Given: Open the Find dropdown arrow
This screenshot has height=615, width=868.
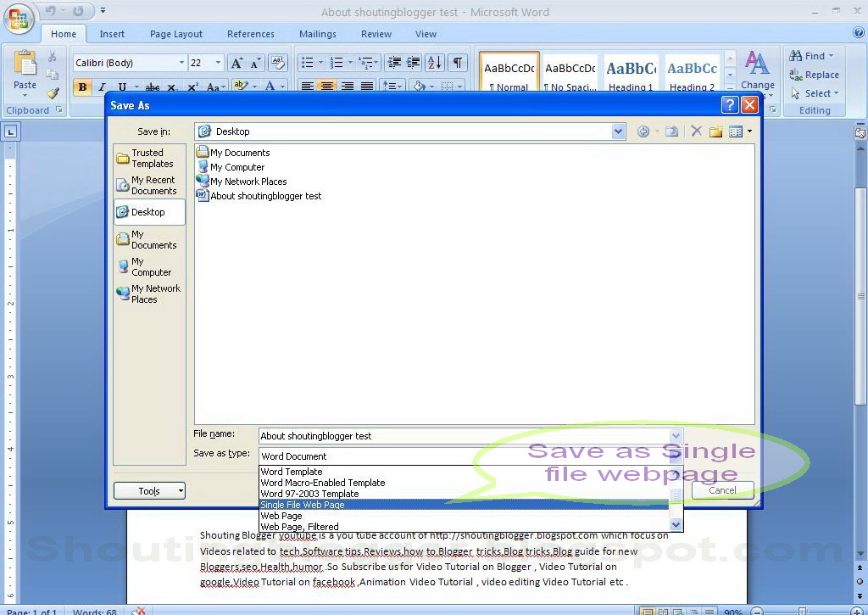Looking at the screenshot, I should click(x=831, y=56).
